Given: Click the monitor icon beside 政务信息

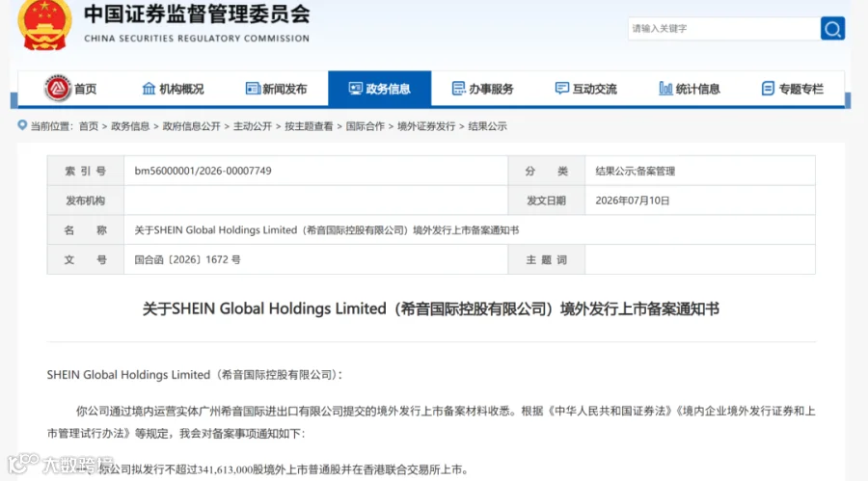Looking at the screenshot, I should tap(355, 89).
